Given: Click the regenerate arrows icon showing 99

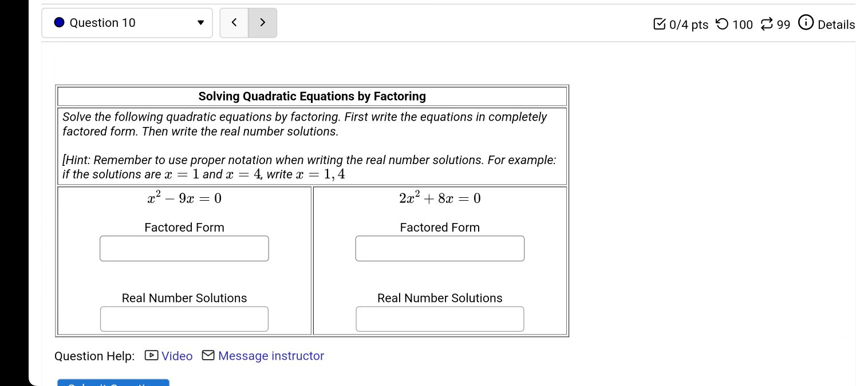Looking at the screenshot, I should pos(767,24).
